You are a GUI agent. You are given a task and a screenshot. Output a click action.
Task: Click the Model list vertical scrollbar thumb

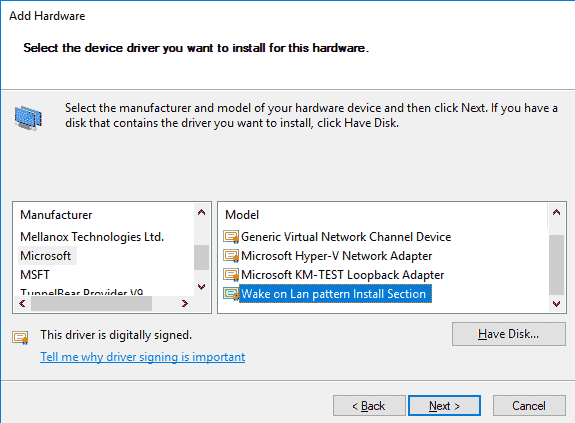(x=556, y=265)
